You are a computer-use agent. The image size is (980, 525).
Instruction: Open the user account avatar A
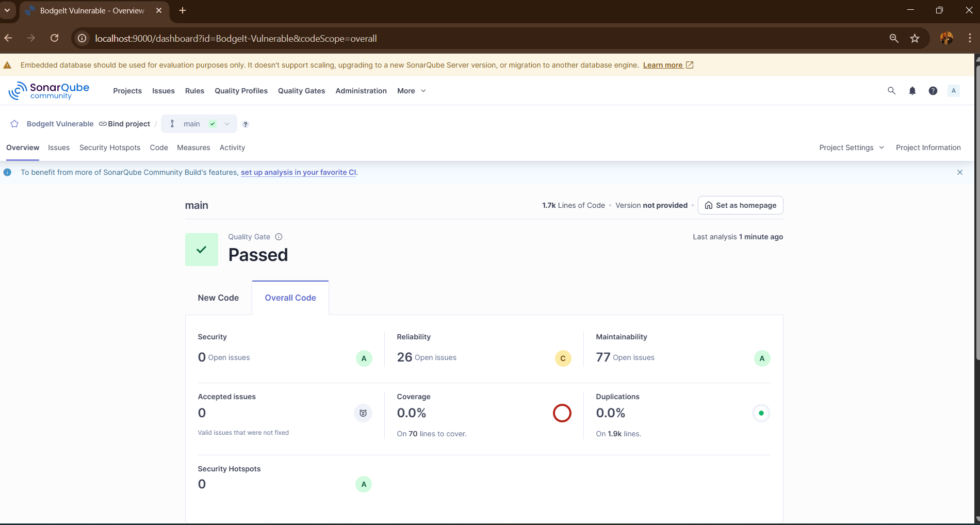point(953,91)
